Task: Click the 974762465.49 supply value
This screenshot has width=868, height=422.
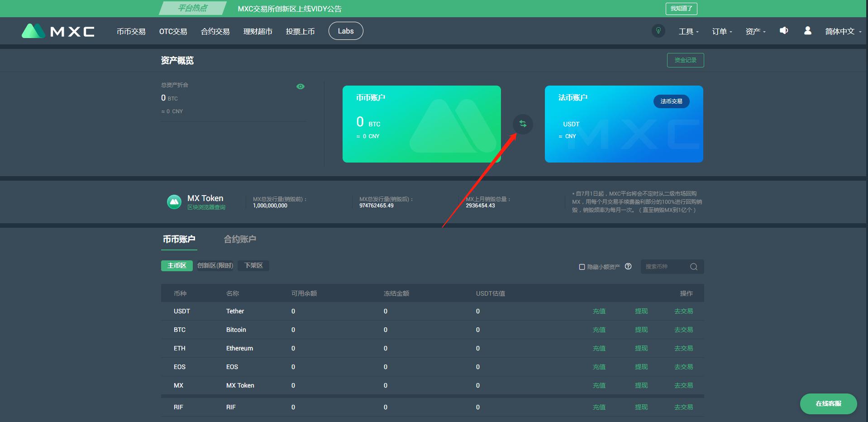Action: click(377, 206)
